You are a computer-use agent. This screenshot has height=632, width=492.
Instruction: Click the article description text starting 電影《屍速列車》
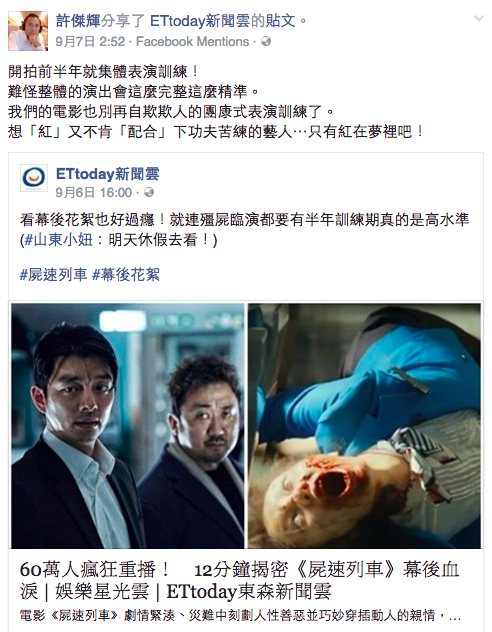point(240,615)
